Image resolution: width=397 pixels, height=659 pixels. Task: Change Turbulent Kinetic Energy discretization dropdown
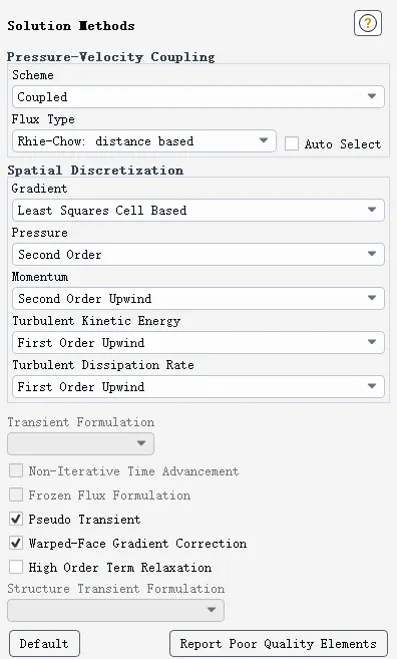(198, 343)
